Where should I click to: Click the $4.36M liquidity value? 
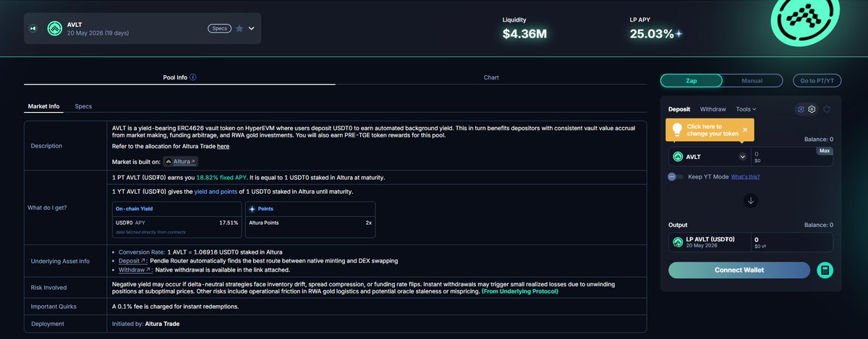point(524,33)
